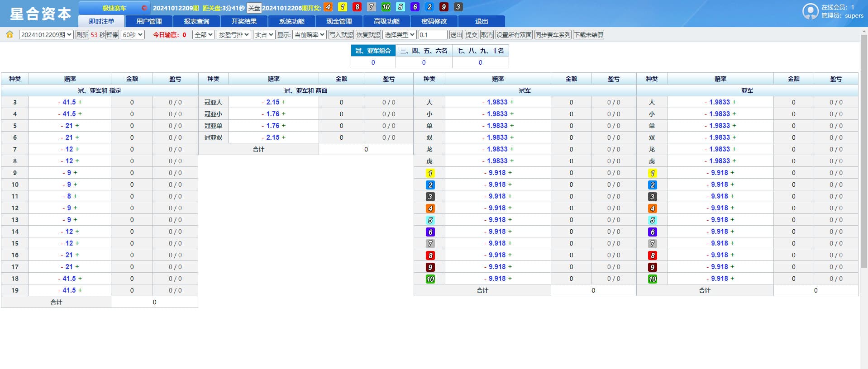The image size is (868, 369).
Task: Click the user avatar icon
Action: tap(810, 11)
